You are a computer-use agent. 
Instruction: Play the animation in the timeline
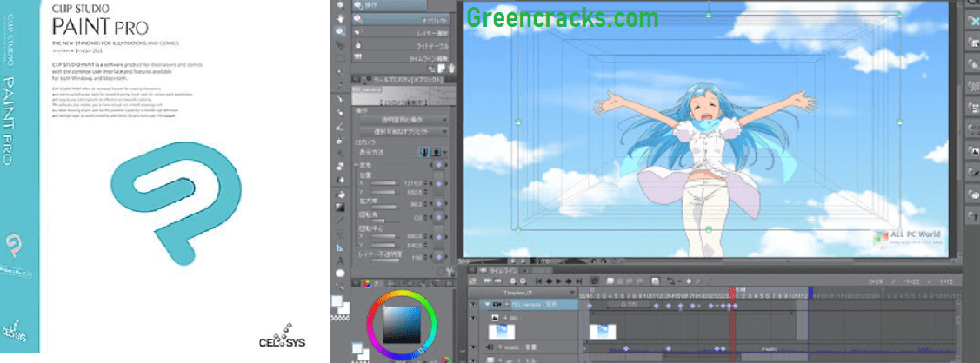[559, 281]
